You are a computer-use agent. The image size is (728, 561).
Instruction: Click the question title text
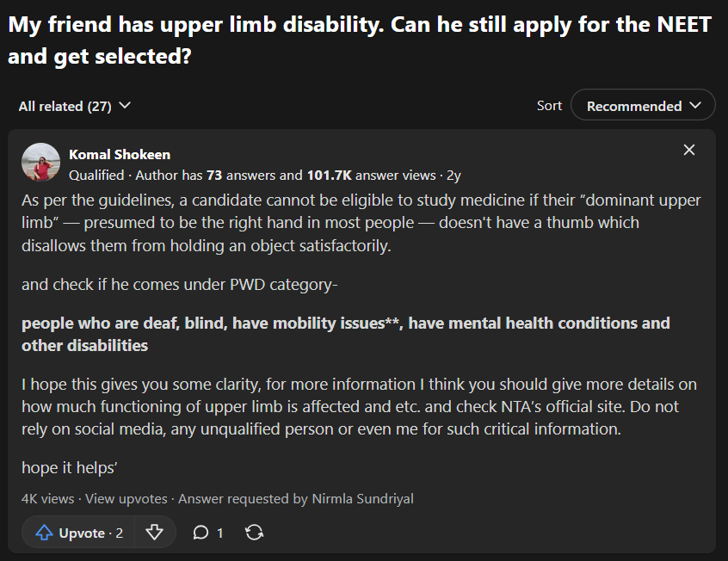click(258, 24)
